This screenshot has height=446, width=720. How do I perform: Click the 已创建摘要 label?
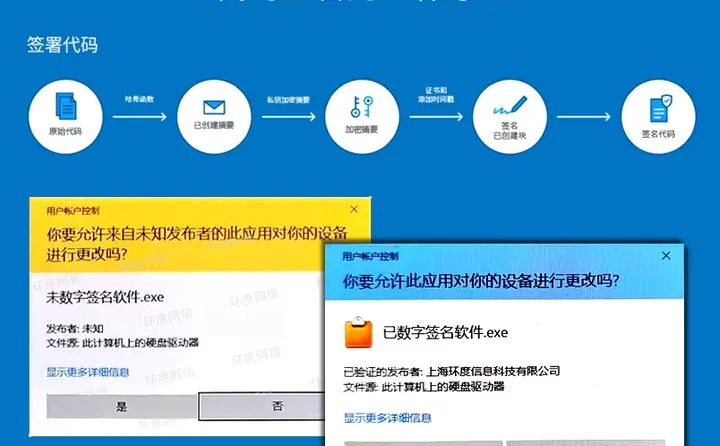(x=214, y=125)
